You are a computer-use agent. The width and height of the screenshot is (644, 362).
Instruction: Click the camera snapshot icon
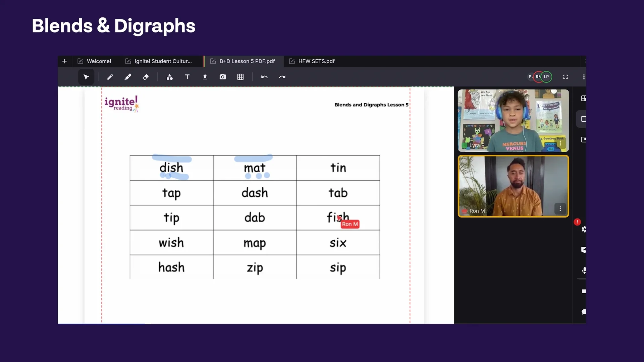point(223,77)
